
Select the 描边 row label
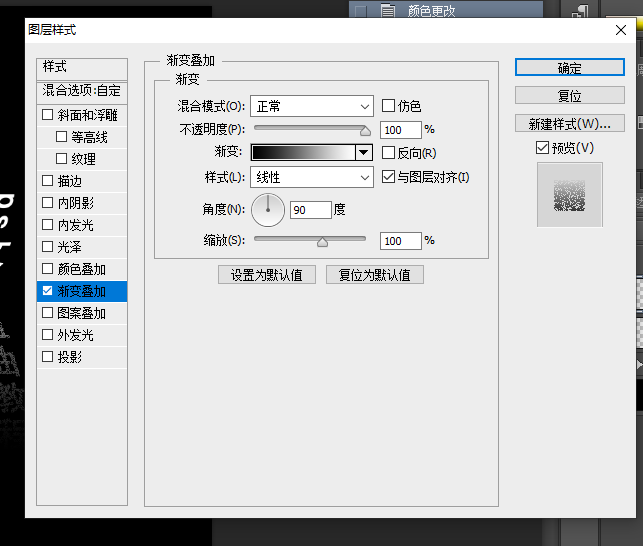point(70,181)
